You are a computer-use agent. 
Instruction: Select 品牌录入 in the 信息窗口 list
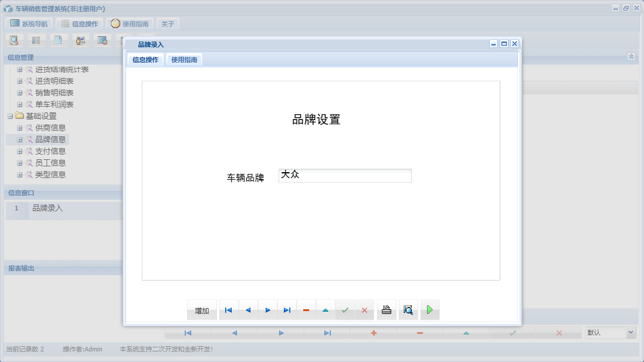[46, 209]
